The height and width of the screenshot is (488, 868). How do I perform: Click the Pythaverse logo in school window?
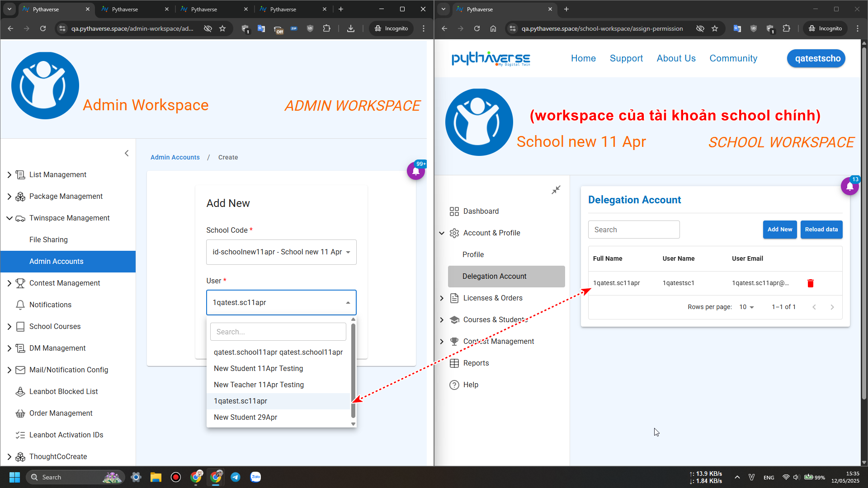point(491,58)
